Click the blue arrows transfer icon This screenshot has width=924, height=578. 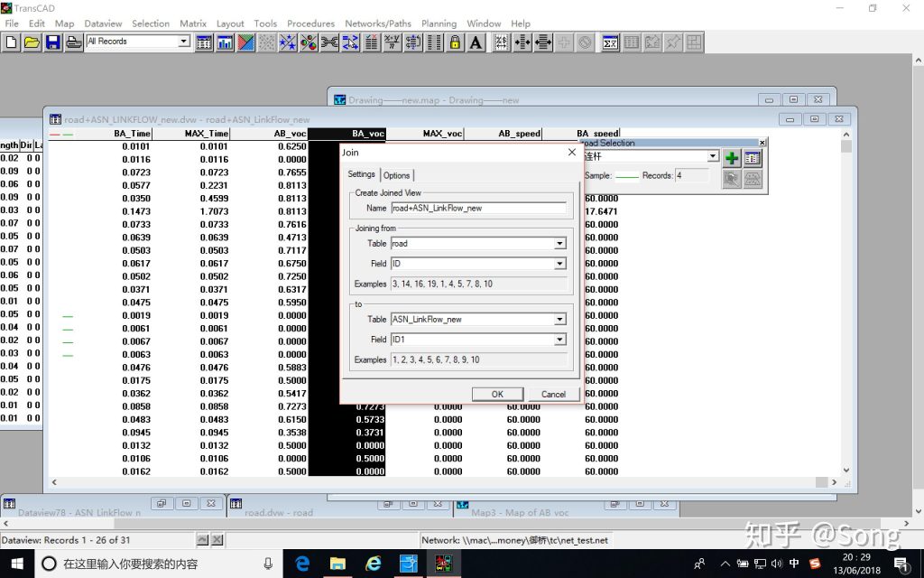[x=350, y=42]
